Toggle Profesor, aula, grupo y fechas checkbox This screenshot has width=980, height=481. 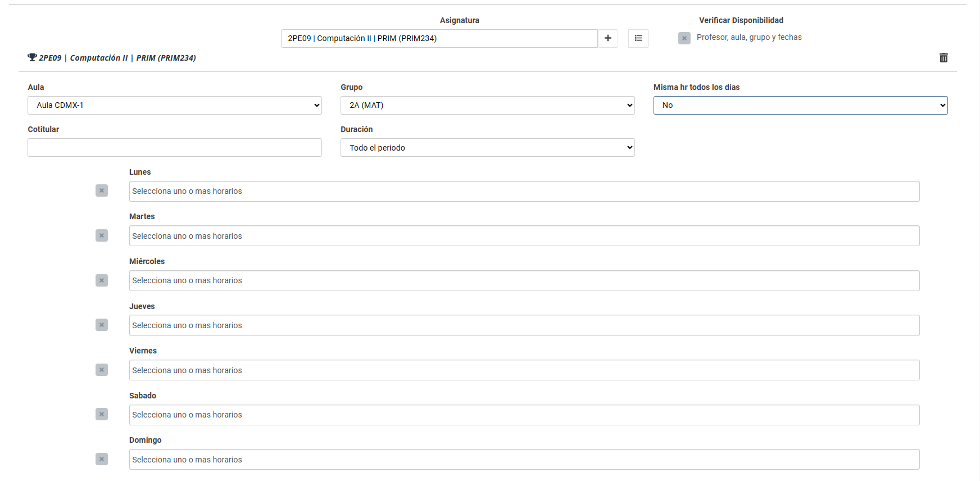[x=684, y=38]
